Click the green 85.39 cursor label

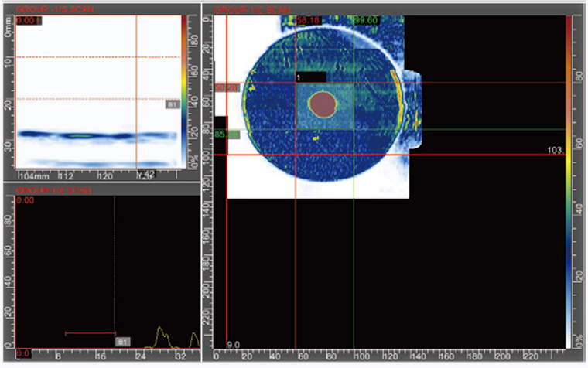point(227,135)
